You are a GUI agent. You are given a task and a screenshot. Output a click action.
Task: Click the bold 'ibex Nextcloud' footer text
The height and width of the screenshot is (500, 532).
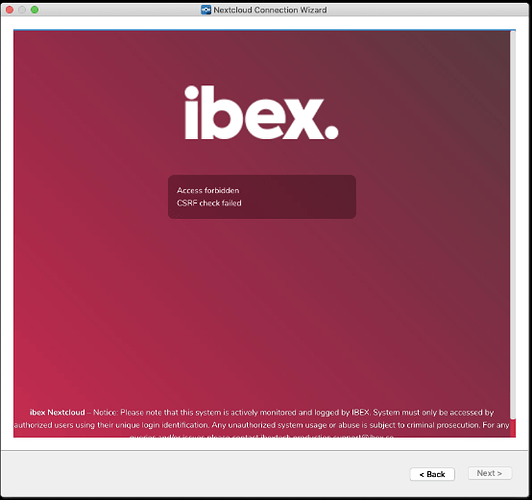pos(57,412)
